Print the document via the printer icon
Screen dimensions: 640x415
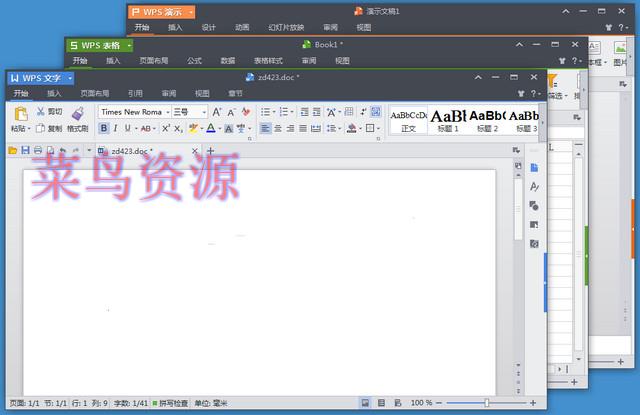pyautogui.click(x=38, y=151)
